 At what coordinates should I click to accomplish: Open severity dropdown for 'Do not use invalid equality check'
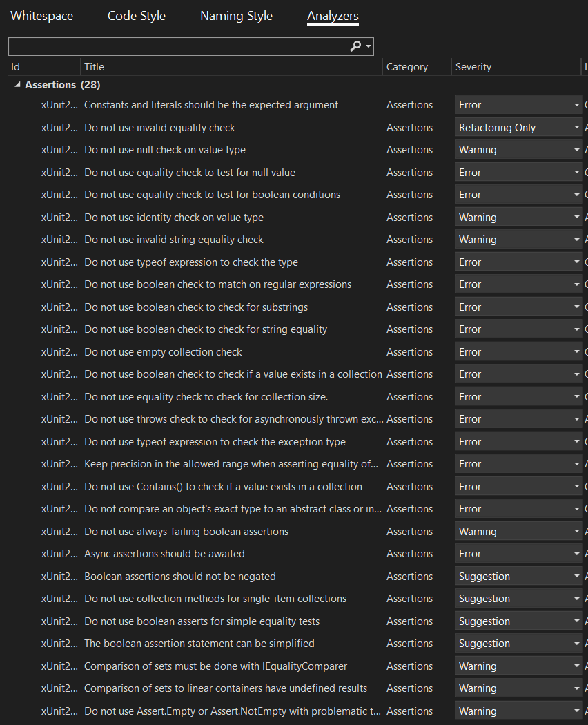(518, 128)
